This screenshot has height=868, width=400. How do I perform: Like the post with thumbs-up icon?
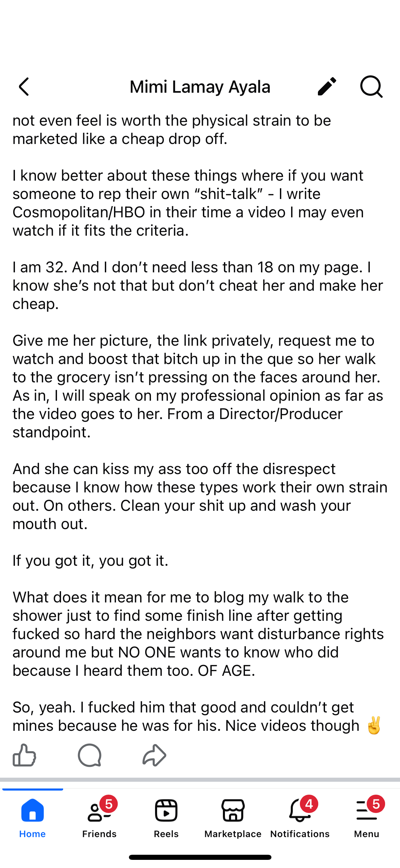(24, 755)
